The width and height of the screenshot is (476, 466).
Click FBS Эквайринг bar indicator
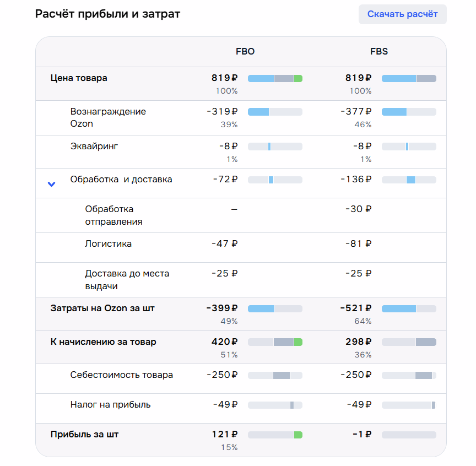pos(409,147)
